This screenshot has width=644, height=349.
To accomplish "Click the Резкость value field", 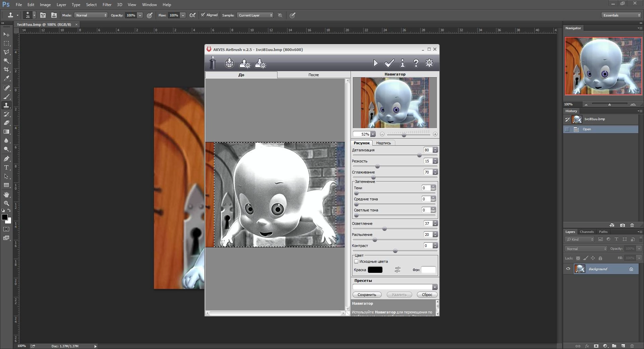I will click(428, 161).
